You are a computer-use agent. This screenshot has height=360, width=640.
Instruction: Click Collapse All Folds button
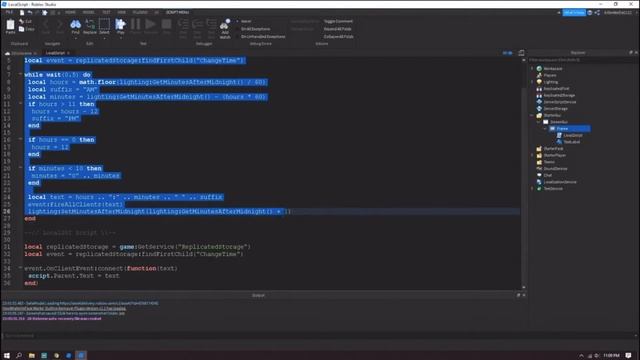coord(339,37)
